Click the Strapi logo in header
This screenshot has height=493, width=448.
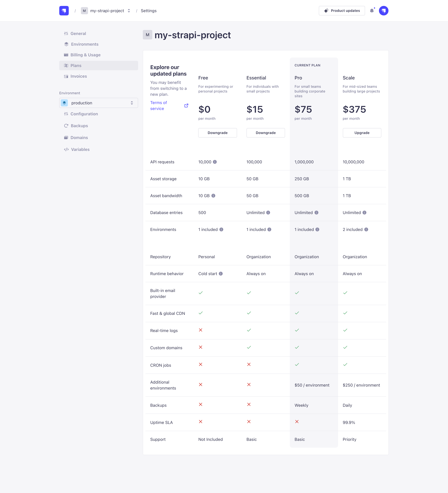pos(64,11)
